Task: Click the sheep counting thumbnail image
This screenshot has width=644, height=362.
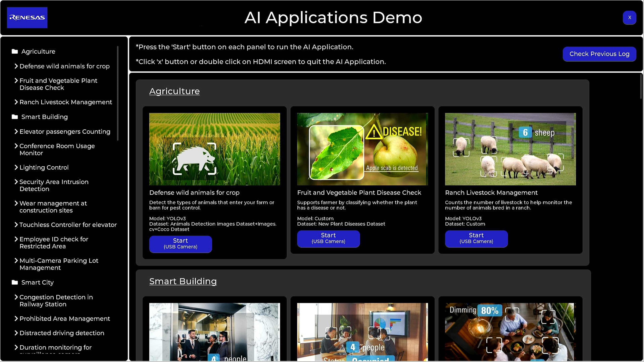Action: [510, 149]
